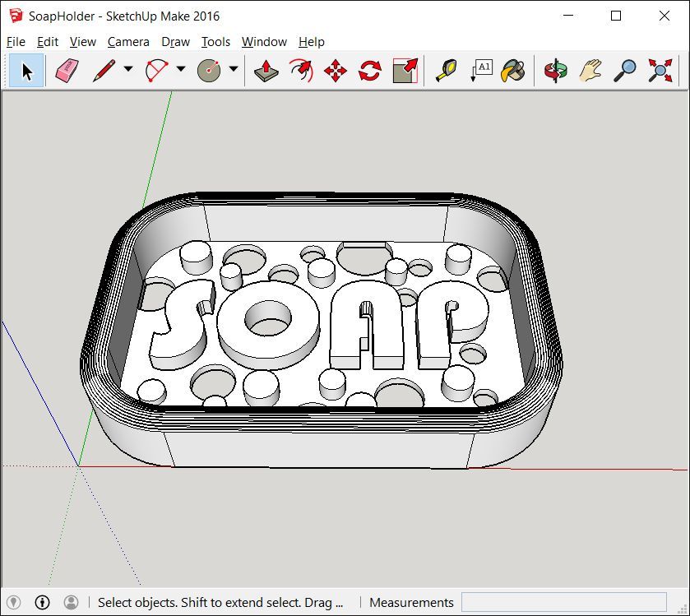Image resolution: width=690 pixels, height=616 pixels.
Task: Select the Rotate tool
Action: point(370,71)
